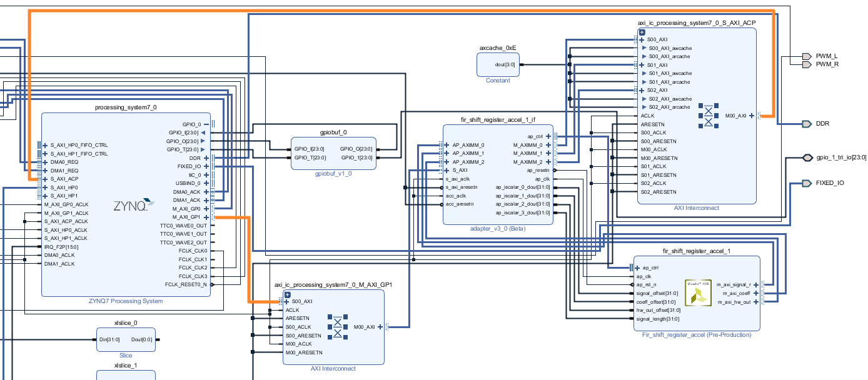This screenshot has width=868, height=380.
Task: Select the PWM_L output port symbol
Action: point(807,56)
